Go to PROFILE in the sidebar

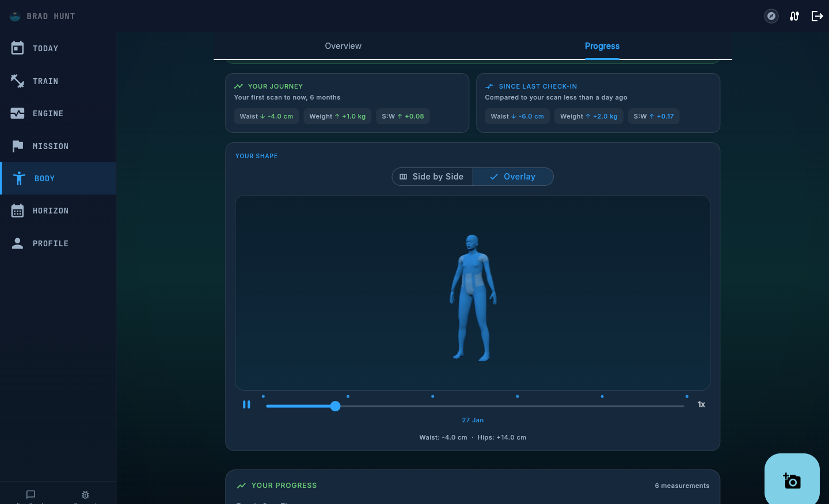coord(58,243)
